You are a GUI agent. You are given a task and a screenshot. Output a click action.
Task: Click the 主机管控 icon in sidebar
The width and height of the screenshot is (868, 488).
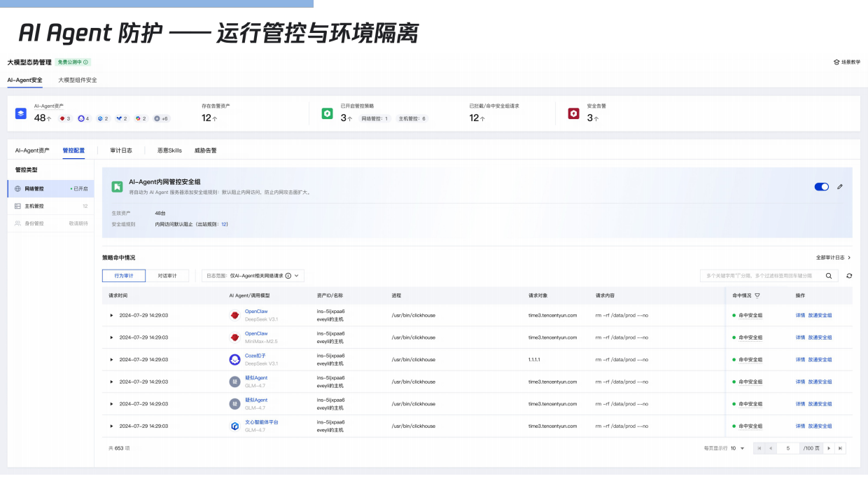coord(18,205)
